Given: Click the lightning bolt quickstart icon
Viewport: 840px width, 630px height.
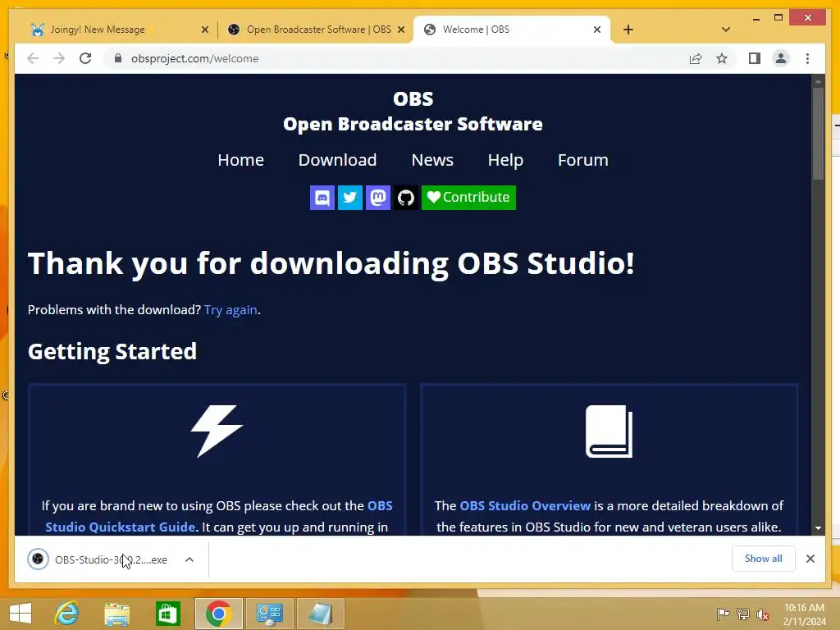Looking at the screenshot, I should pos(217,431).
